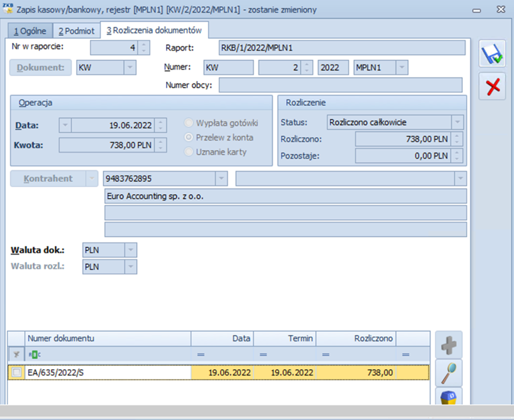Select the Wypłata gotówki radio option
Screen dimensions: 514x420
188,123
